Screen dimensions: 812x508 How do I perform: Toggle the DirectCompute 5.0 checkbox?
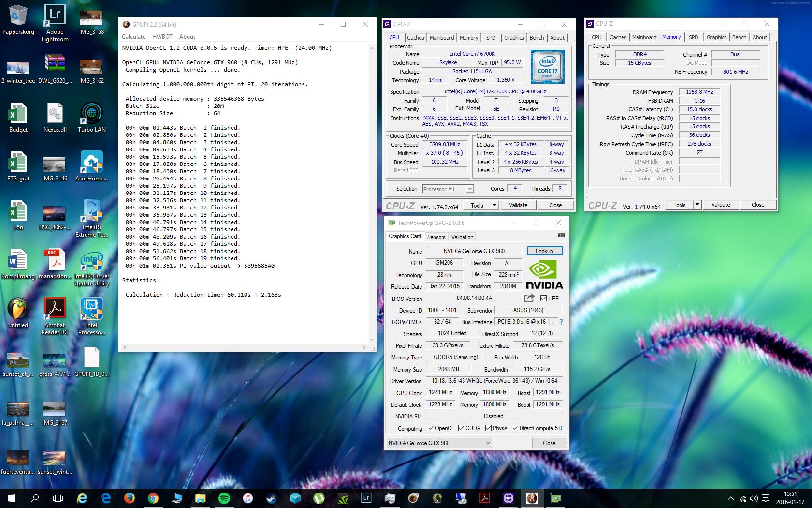[x=515, y=428]
